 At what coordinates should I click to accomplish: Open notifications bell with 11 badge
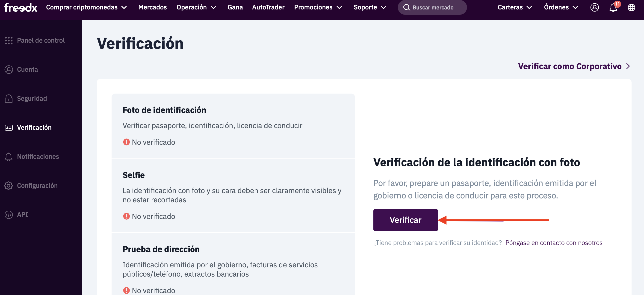(613, 8)
